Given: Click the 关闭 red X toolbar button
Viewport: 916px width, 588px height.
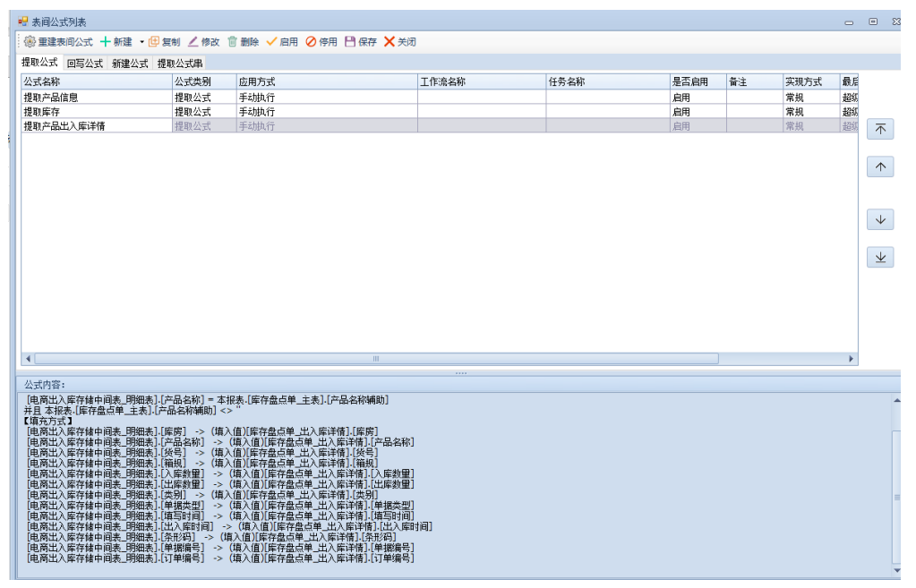Looking at the screenshot, I should point(399,42).
